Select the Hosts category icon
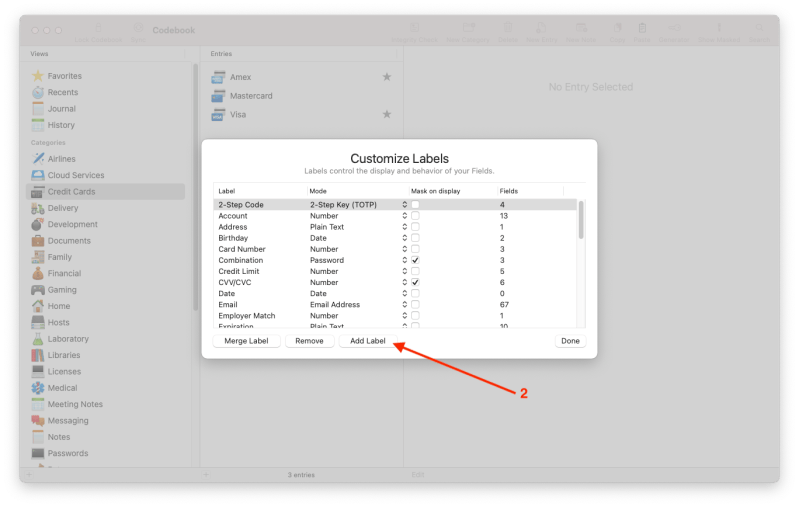 [x=38, y=322]
